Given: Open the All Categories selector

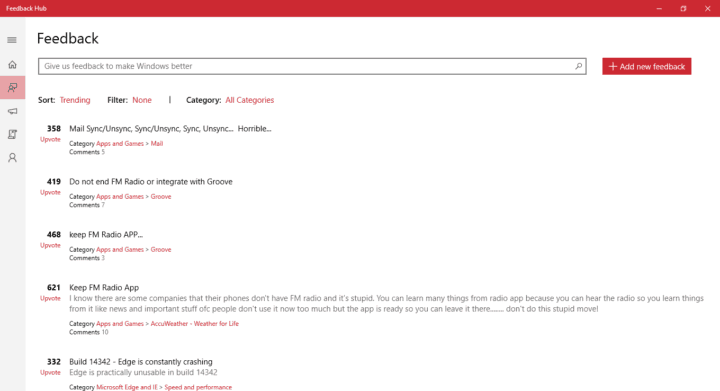Looking at the screenshot, I should (249, 100).
